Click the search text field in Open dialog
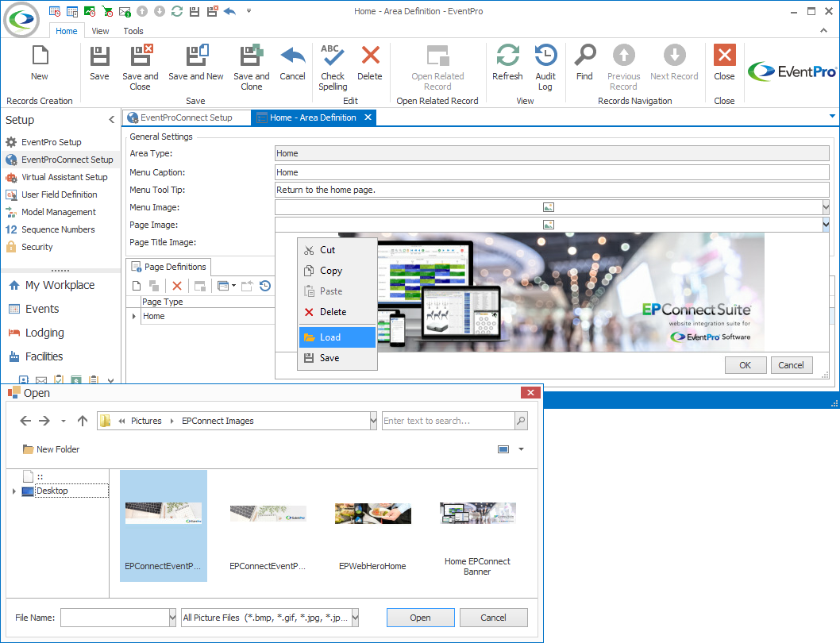 449,422
